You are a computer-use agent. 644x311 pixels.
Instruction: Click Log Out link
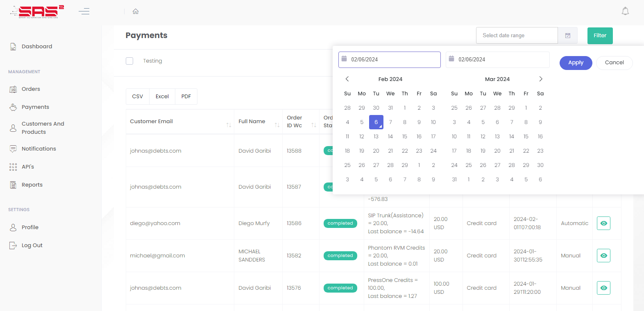click(32, 246)
